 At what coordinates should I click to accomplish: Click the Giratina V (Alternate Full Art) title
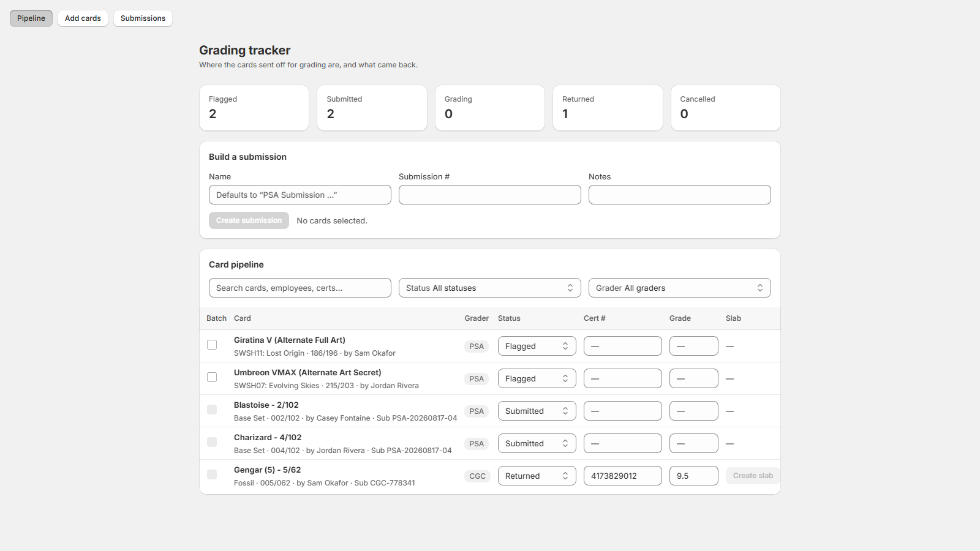(290, 340)
